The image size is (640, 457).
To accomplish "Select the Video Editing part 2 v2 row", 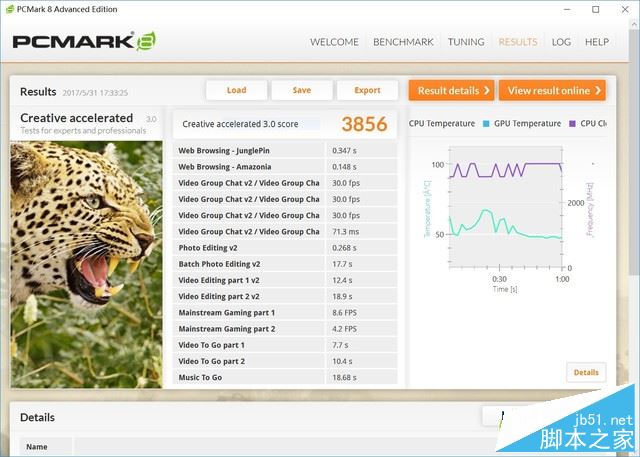I will (x=285, y=296).
